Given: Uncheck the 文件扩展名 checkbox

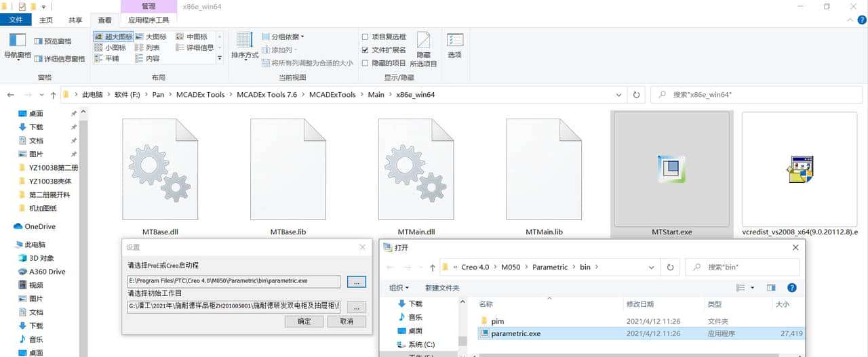Looking at the screenshot, I should [366, 49].
